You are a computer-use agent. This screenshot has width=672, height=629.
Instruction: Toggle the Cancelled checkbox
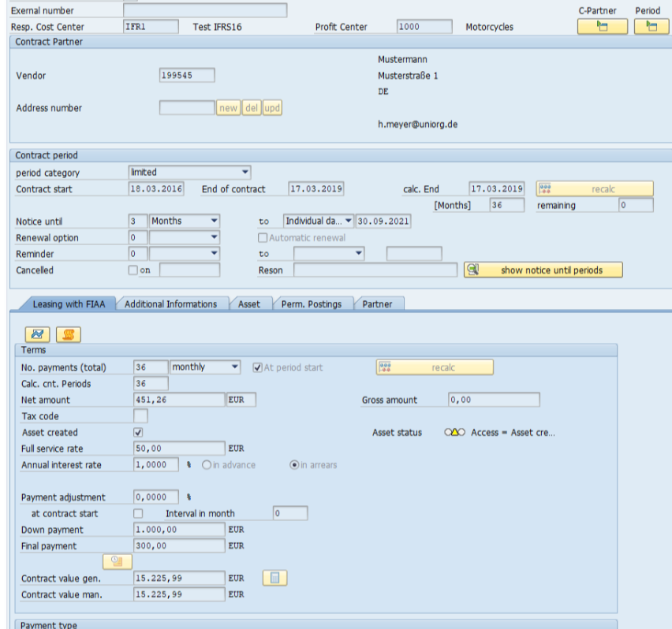pos(133,270)
